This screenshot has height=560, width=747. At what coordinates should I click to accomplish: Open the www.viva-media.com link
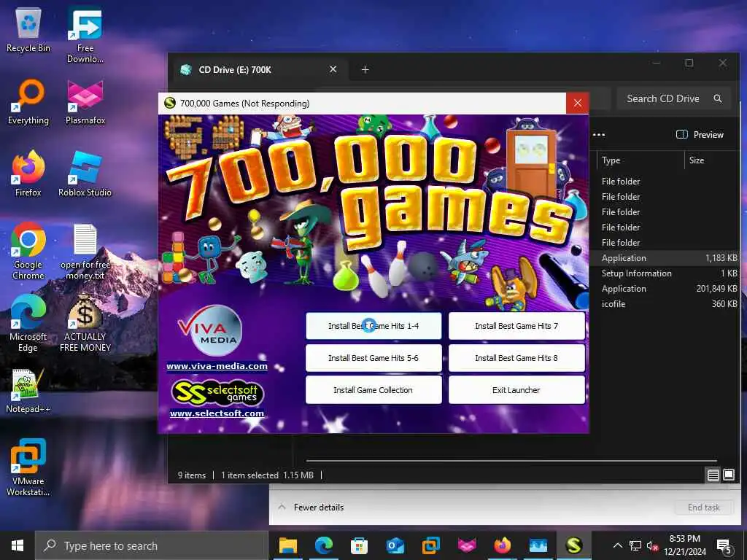(x=217, y=366)
